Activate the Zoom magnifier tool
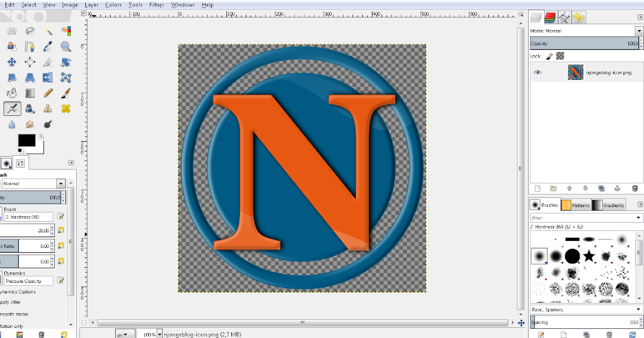Image resolution: width=644 pixels, height=338 pixels. [x=65, y=47]
